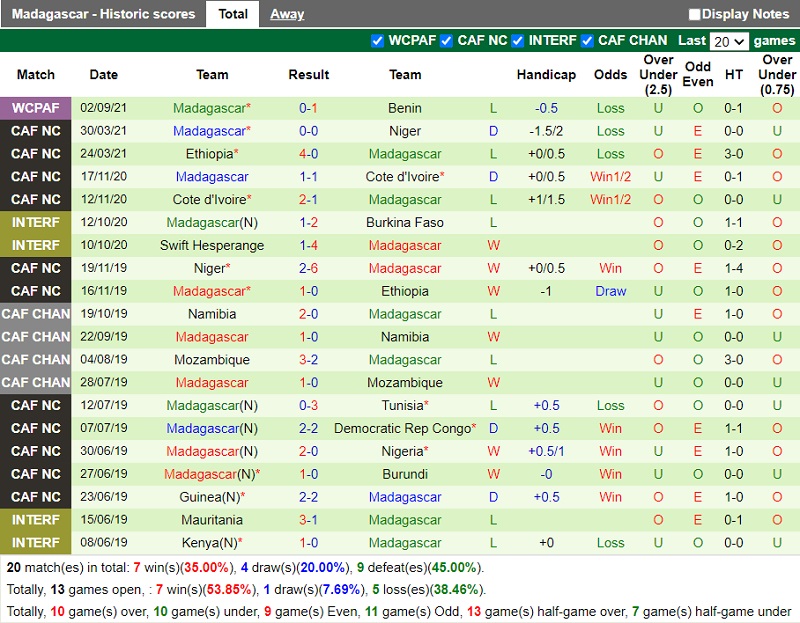
Task: Click the Handicap column header
Action: point(546,75)
